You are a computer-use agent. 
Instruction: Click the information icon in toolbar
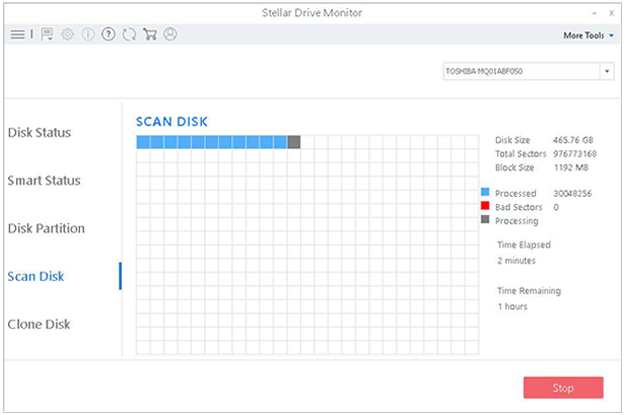pos(88,34)
